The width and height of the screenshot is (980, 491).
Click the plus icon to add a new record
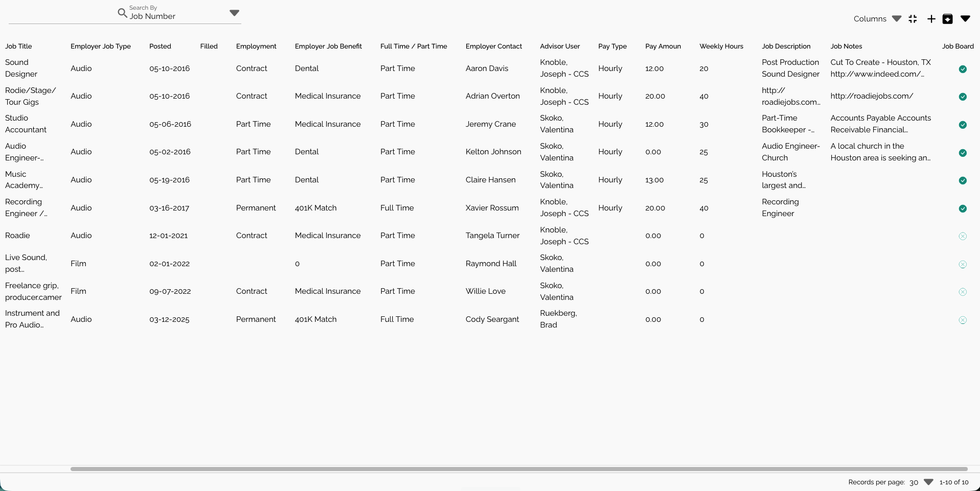tap(931, 19)
